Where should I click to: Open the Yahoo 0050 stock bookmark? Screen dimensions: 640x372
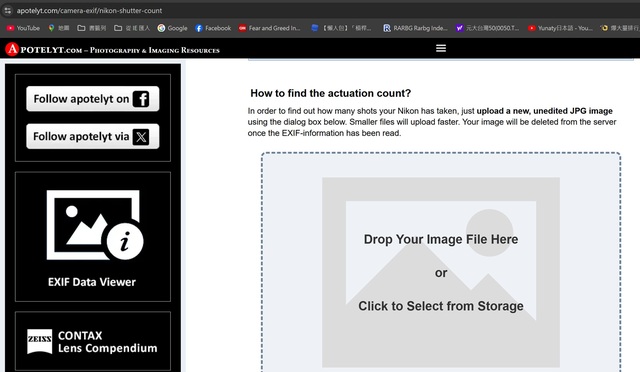[x=487, y=28]
